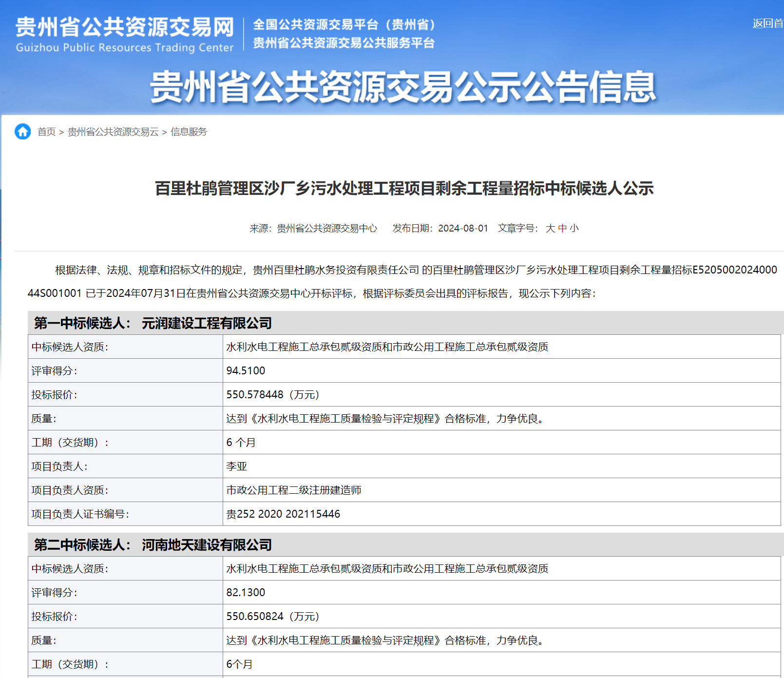
Task: Click the first candidate's qualification description cell
Action: (x=501, y=347)
